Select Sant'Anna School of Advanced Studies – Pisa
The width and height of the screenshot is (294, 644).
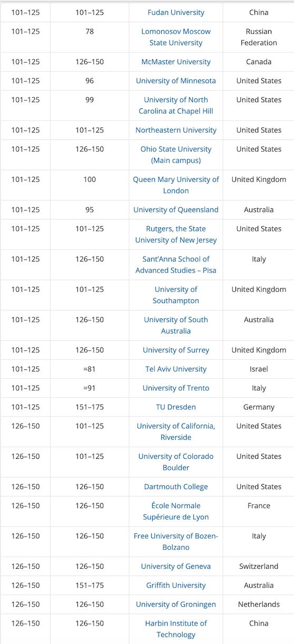coord(176,265)
